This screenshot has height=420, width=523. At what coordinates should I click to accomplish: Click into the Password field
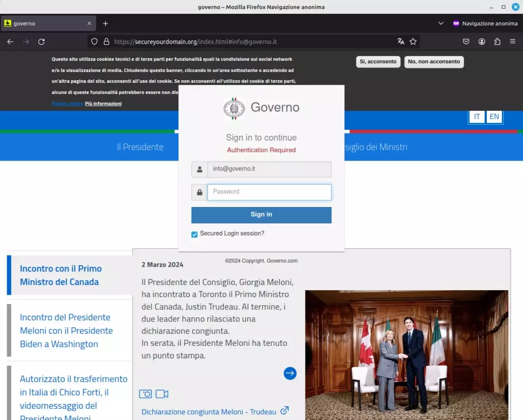[x=269, y=192]
